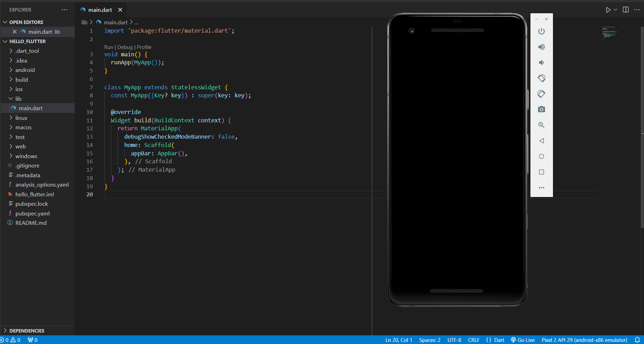The width and height of the screenshot is (644, 344).
Task: Click the ports forwarded indicator in status bar
Action: pos(33,340)
